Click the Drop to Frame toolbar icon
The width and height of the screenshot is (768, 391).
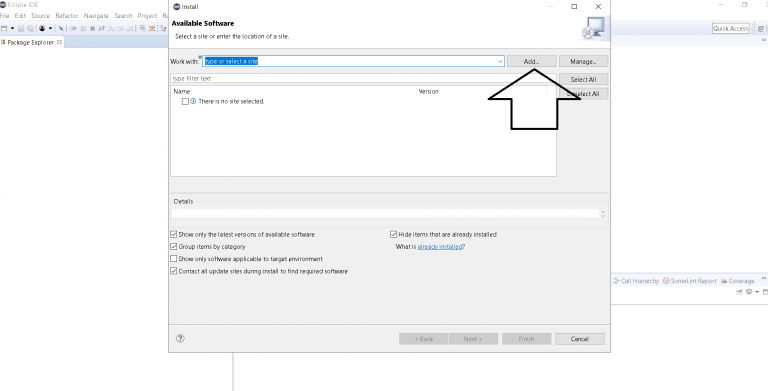143,28
